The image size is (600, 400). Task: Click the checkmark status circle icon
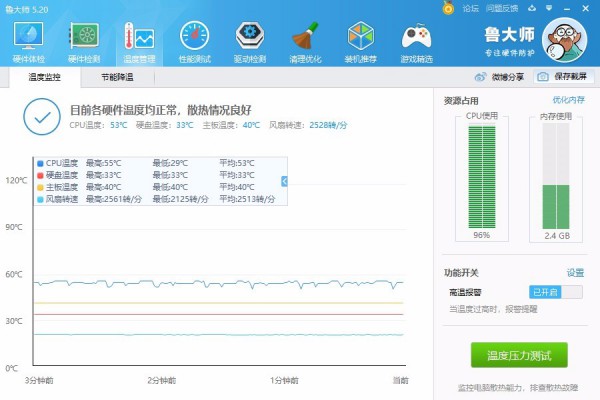click(x=42, y=117)
